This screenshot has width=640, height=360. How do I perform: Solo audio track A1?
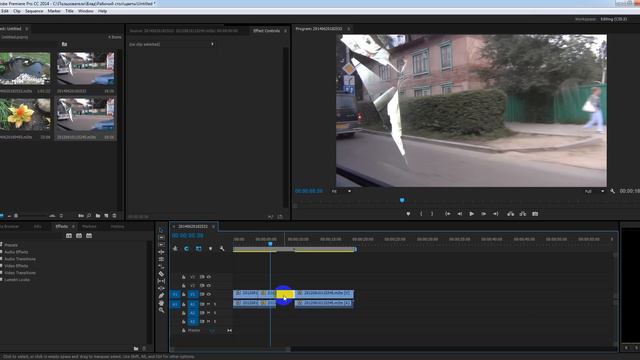215,304
